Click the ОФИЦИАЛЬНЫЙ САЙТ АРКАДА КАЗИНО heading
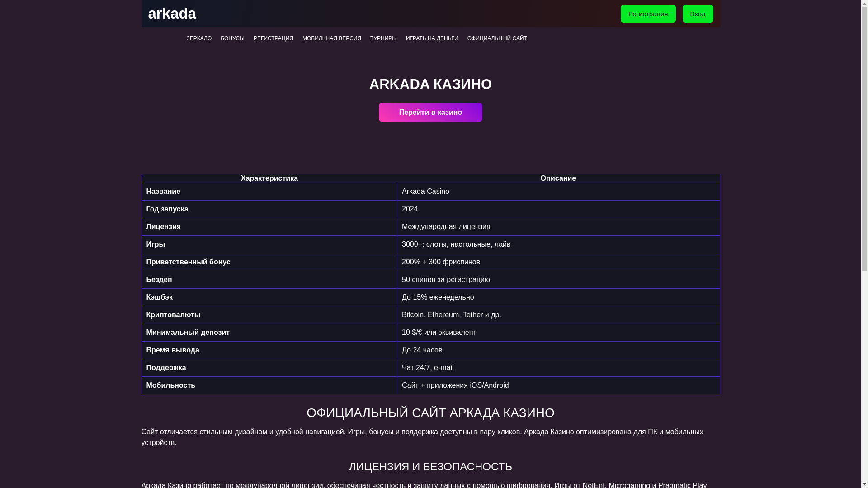868x488 pixels. (430, 413)
